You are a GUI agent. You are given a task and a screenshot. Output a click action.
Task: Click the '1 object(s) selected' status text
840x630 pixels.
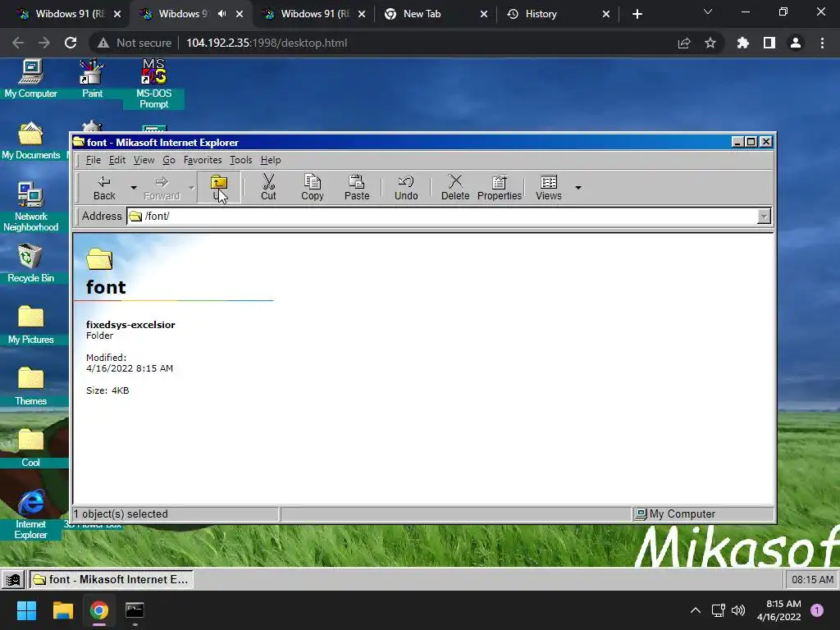coord(121,514)
